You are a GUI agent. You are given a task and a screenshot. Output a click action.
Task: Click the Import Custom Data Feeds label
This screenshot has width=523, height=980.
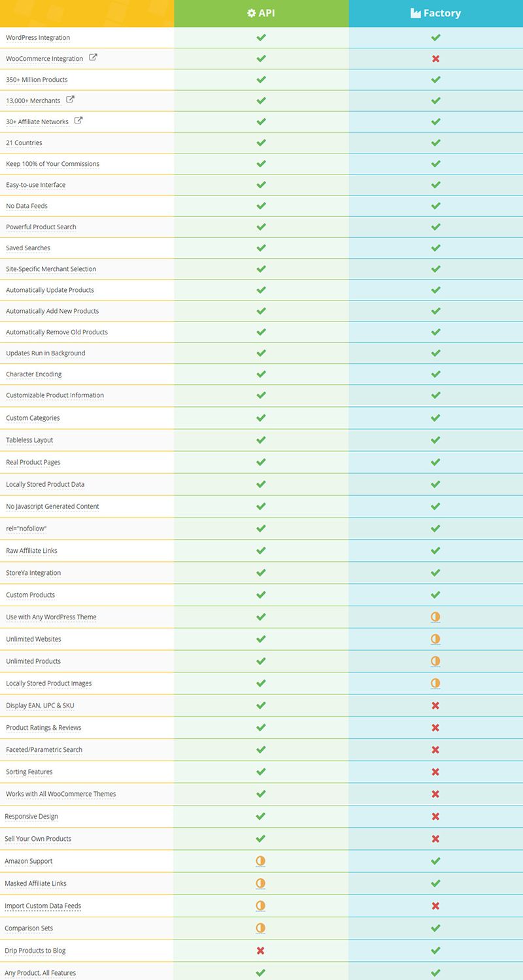pyautogui.click(x=43, y=906)
